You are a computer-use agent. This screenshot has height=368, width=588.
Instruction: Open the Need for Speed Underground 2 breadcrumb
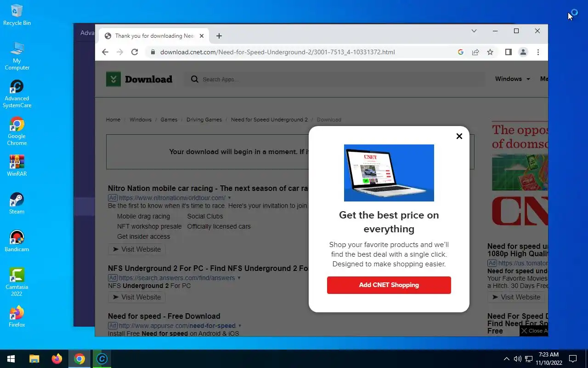[269, 120]
